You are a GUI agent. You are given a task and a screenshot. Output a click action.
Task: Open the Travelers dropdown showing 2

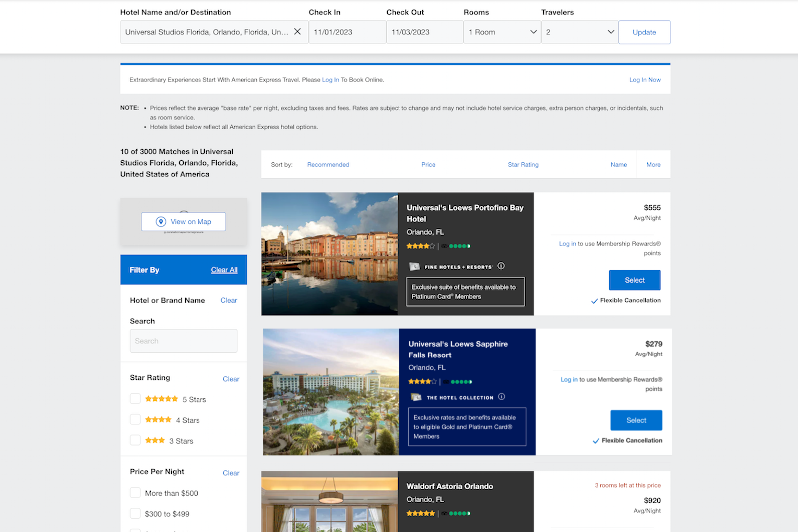580,32
